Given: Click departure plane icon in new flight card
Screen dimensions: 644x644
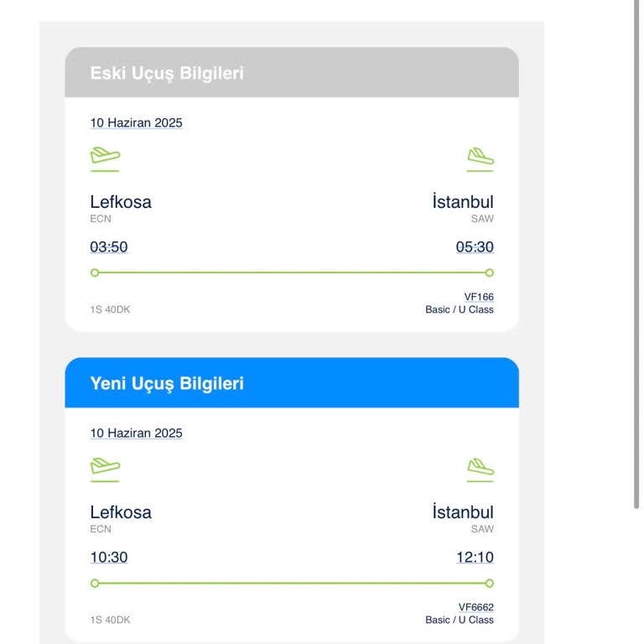Looking at the screenshot, I should coord(105,466).
